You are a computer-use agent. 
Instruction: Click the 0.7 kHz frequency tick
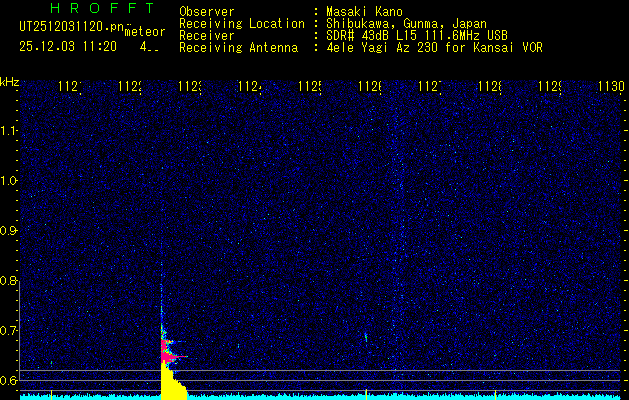pos(9,331)
